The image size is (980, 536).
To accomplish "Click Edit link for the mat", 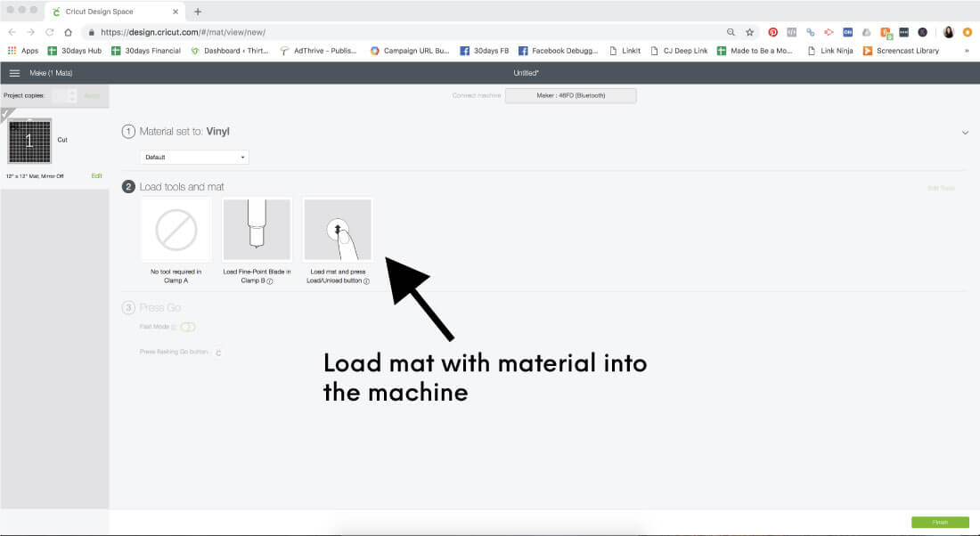I will click(x=96, y=176).
